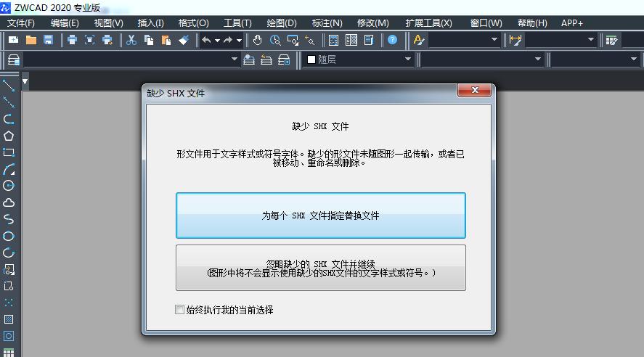The height and width of the screenshot is (357, 644).
Task: Open the Dimension Style icon
Action: (x=515, y=40)
